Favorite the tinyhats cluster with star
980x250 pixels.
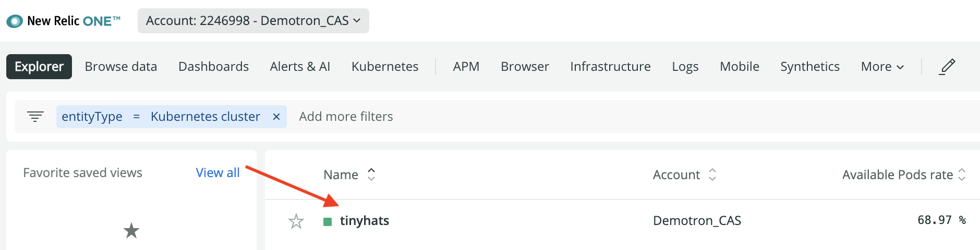tap(296, 221)
